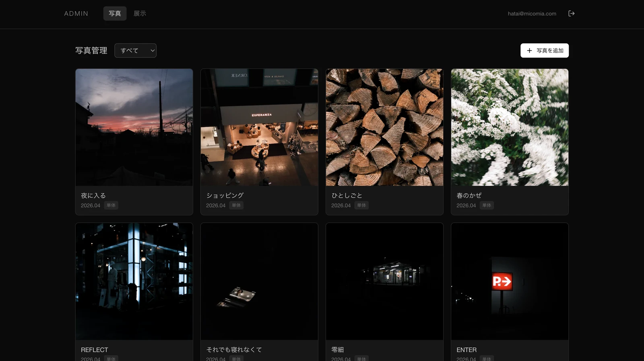
Task: Click the 単体 badge on 夜に入る card
Action: pyautogui.click(x=111, y=205)
